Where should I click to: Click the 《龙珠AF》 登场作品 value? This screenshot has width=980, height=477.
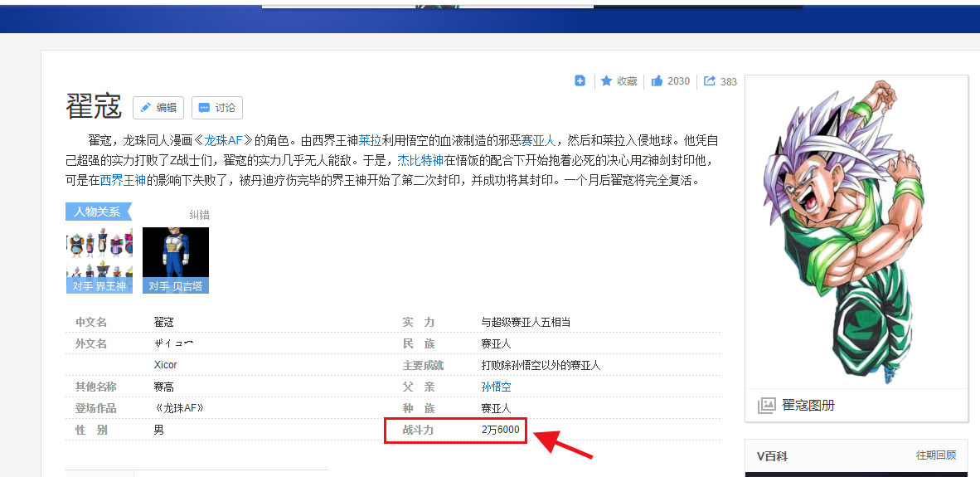point(179,408)
